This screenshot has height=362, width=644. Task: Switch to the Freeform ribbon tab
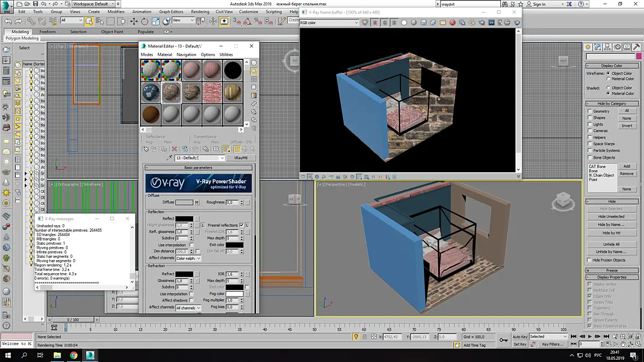[x=47, y=32]
